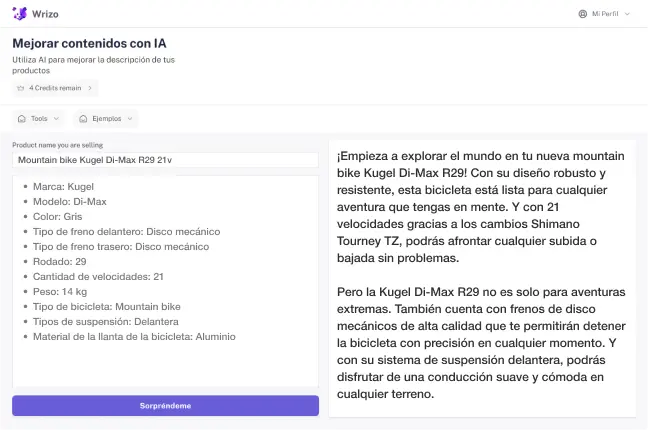Click the house icon on Ejemplos button
Screen dimensions: 648x430
84,118
